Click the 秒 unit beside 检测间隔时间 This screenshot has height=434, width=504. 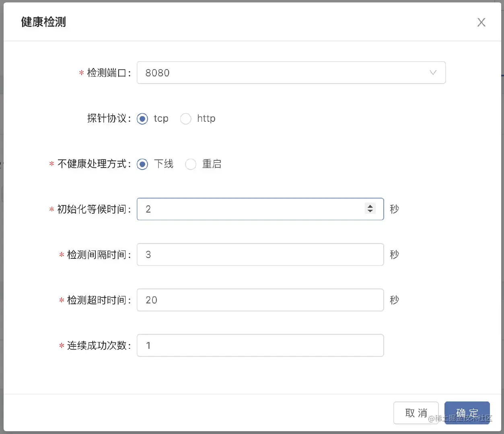click(x=394, y=254)
